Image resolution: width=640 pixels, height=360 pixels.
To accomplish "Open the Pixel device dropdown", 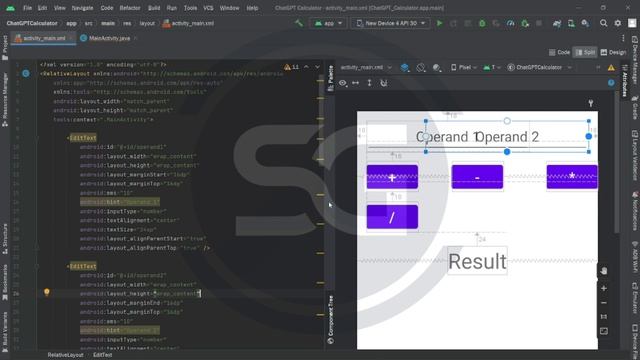I will [x=464, y=67].
